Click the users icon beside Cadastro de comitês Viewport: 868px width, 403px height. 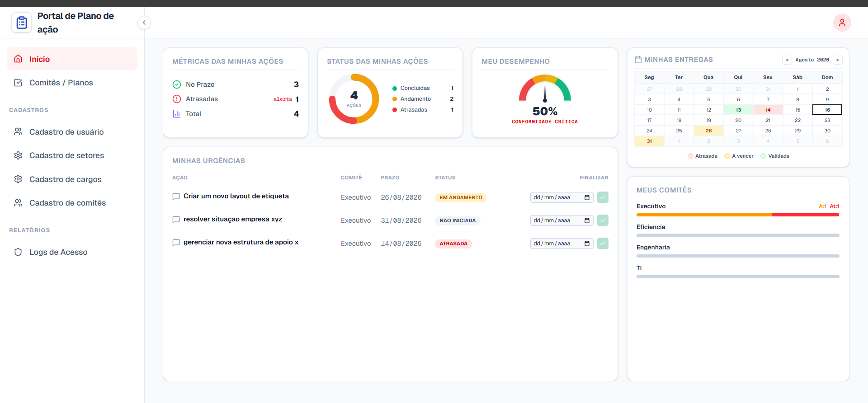click(x=18, y=203)
